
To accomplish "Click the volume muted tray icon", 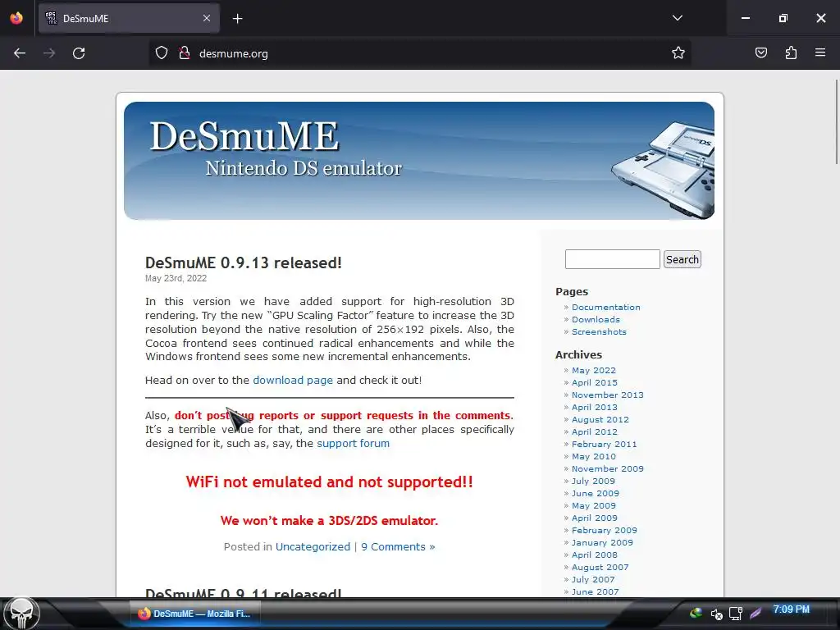I will [x=716, y=614].
